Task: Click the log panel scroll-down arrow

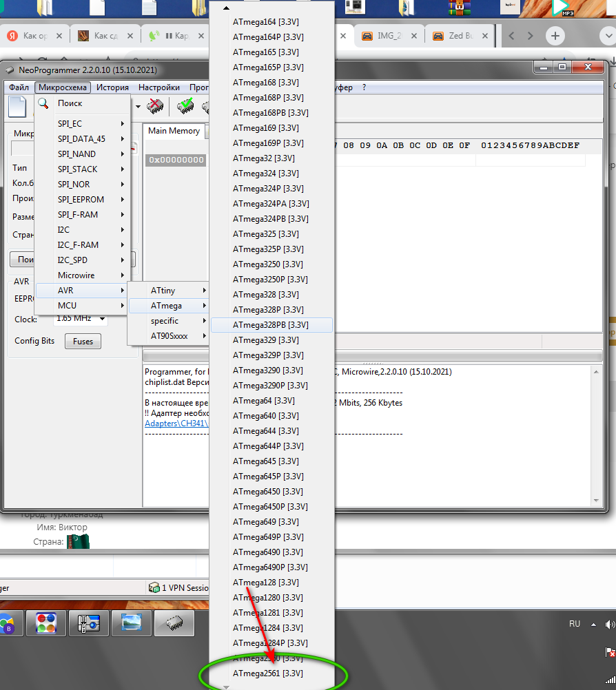Action: pos(596,501)
